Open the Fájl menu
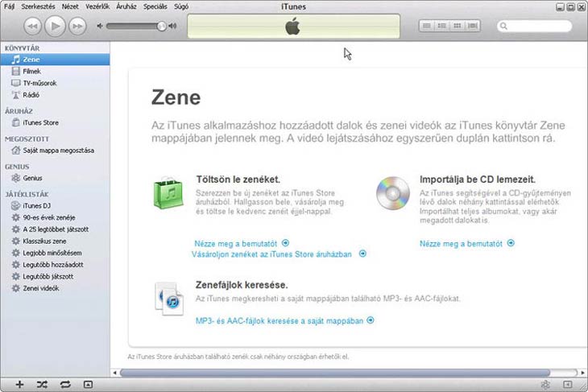588x392 pixels. 10,6
